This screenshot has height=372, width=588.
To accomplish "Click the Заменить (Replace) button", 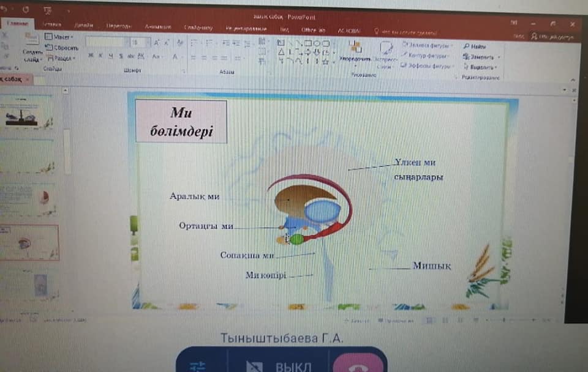I will point(480,56).
